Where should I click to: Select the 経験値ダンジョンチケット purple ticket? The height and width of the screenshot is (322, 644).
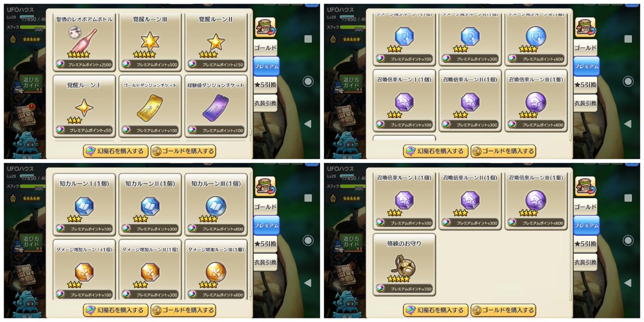click(216, 106)
